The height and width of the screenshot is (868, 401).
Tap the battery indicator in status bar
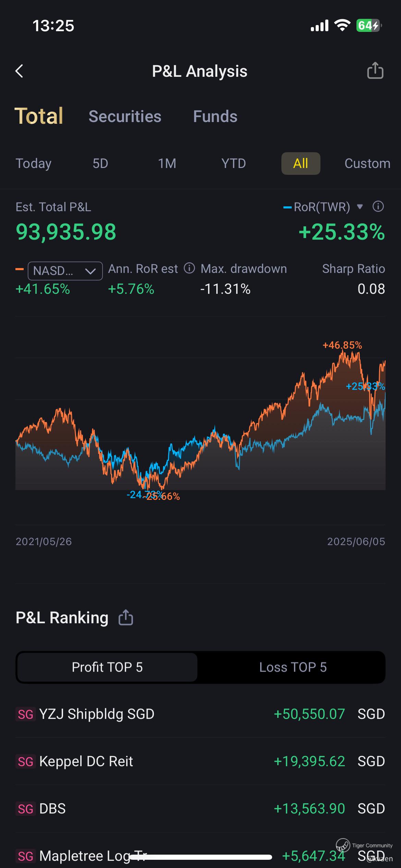tap(368, 26)
